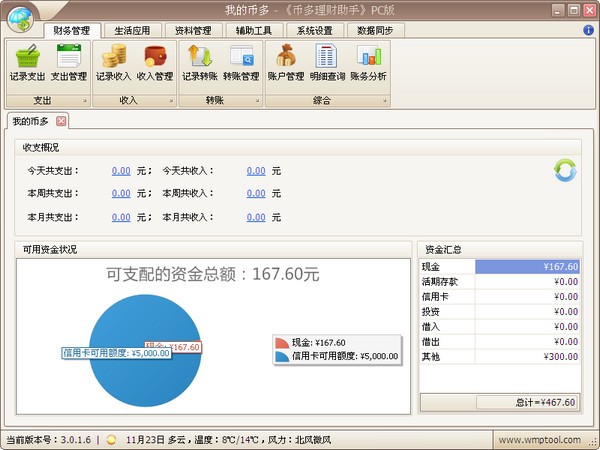Open 账户管理 money bag icon
This screenshot has height=450, width=600.
286,63
